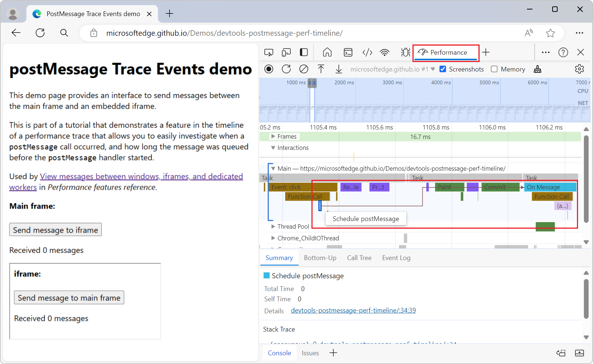Image resolution: width=593 pixels, height=364 pixels.
Task: Collapse the Main track
Action: 273,168
